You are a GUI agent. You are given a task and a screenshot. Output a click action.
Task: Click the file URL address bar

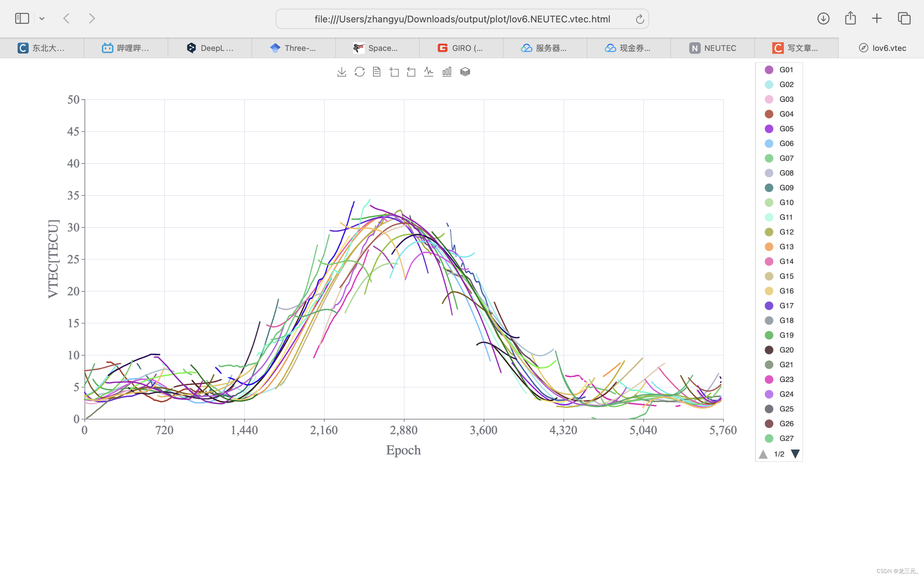pyautogui.click(x=462, y=19)
